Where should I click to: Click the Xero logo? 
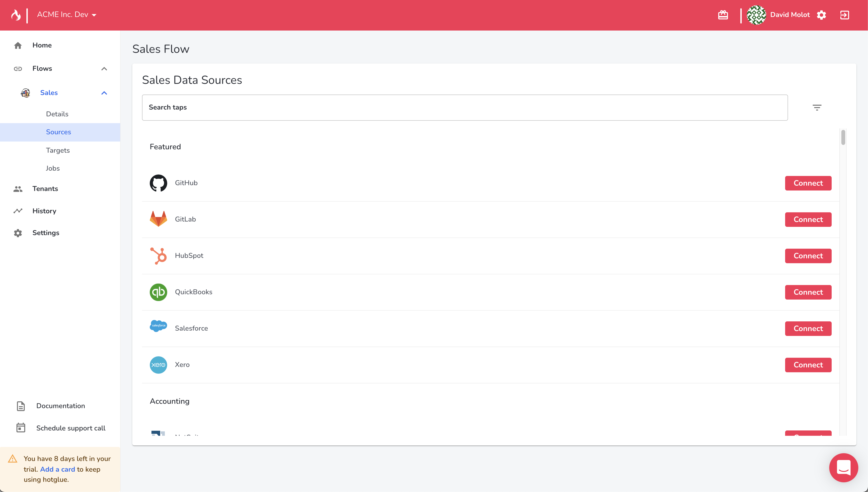pyautogui.click(x=158, y=365)
